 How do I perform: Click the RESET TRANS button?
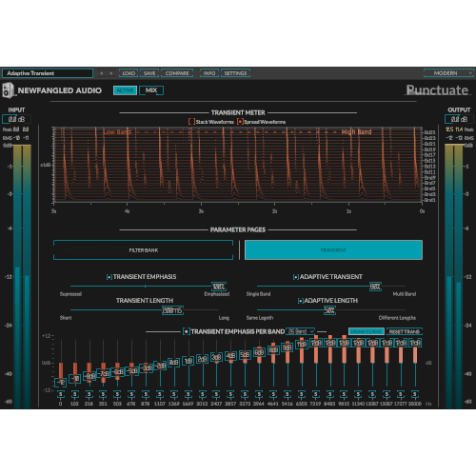[x=405, y=331]
